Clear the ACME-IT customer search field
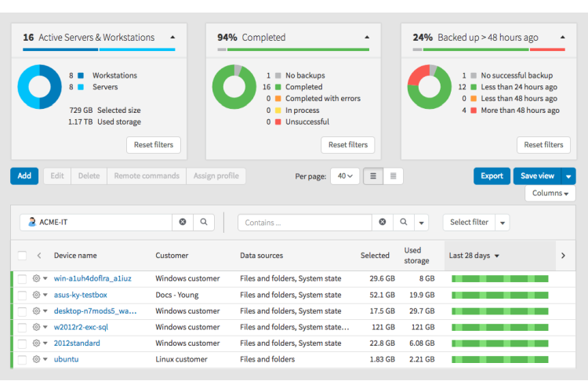Viewport: 588px width, 392px height. [183, 223]
